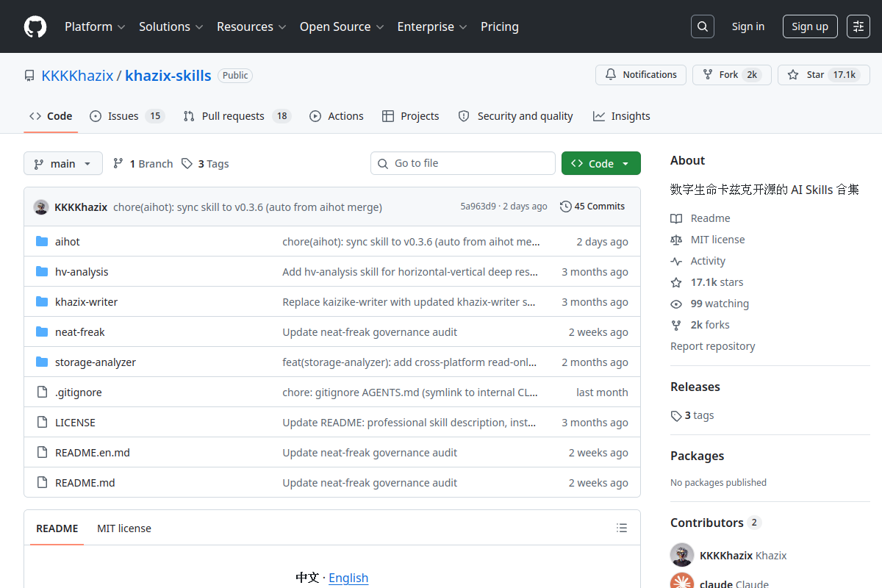The height and width of the screenshot is (588, 882).
Task: Click the KKKKhazix contributor avatar
Action: [x=682, y=556]
